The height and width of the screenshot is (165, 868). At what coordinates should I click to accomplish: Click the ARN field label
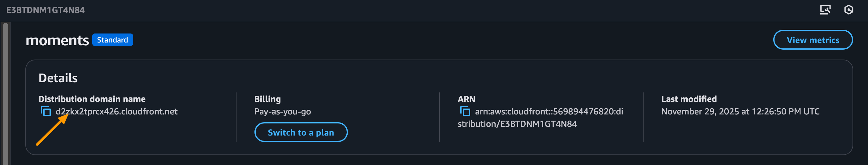pyautogui.click(x=466, y=99)
